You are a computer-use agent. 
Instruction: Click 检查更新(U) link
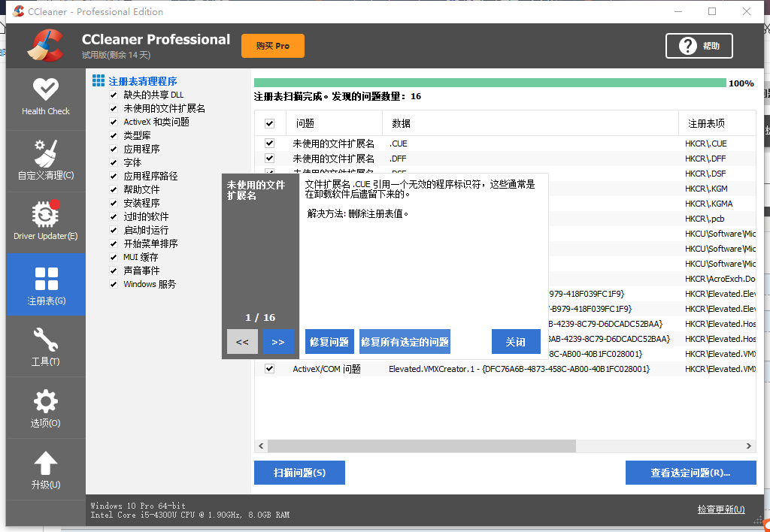(x=721, y=509)
